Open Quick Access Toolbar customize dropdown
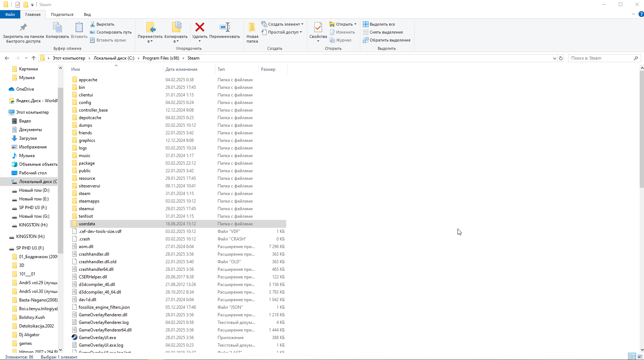The width and height of the screenshot is (644, 360). pos(32,5)
